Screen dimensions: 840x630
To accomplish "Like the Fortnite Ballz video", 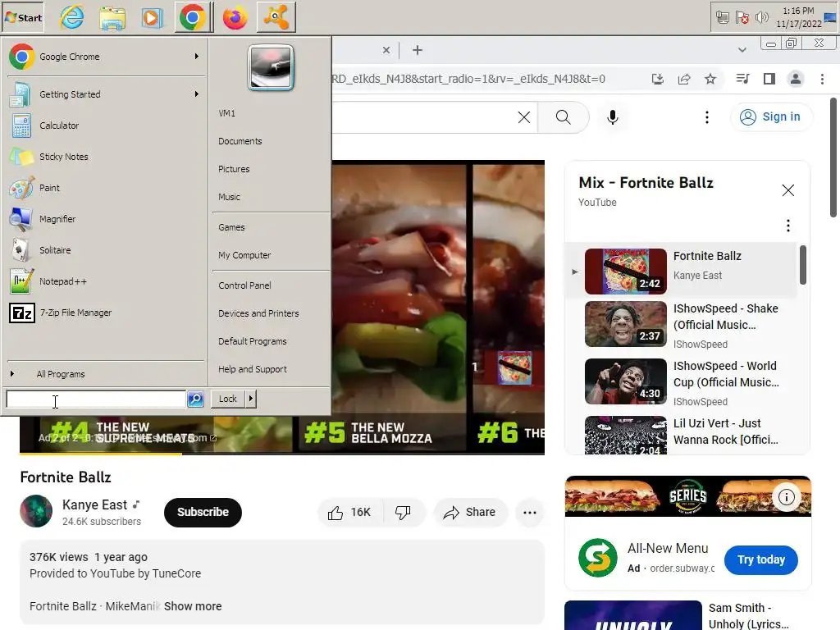I will (x=350, y=513).
